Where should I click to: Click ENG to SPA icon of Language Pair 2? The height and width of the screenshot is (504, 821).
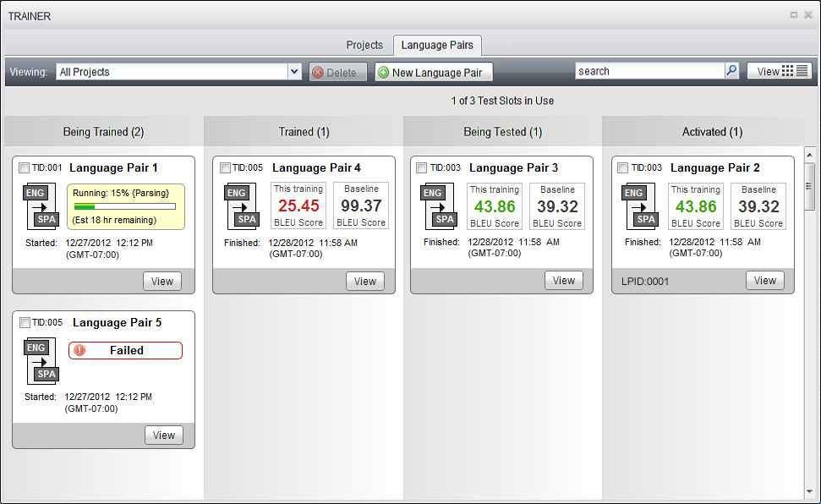638,207
